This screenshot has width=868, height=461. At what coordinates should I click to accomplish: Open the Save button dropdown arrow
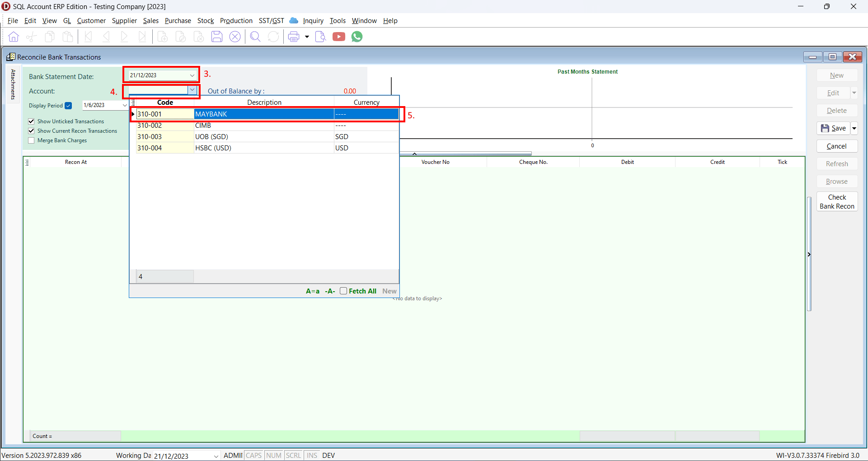854,128
